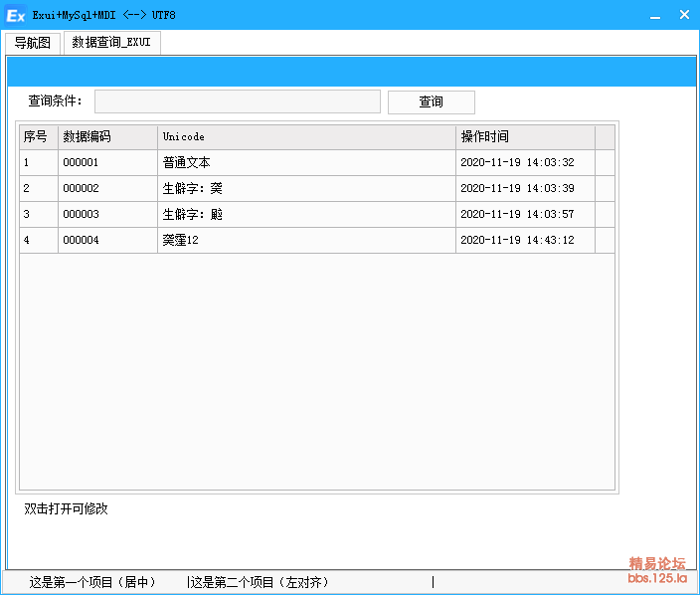Select the row with code 000001
Screen dimensions: 700x595
click(x=82, y=162)
